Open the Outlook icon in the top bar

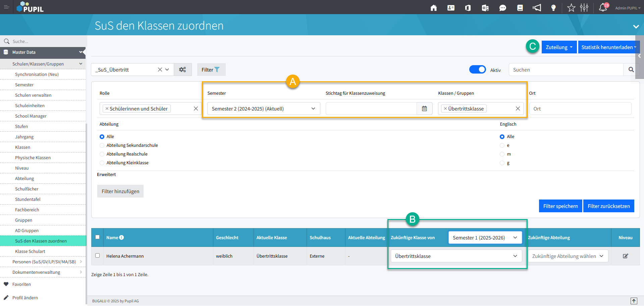pyautogui.click(x=485, y=8)
